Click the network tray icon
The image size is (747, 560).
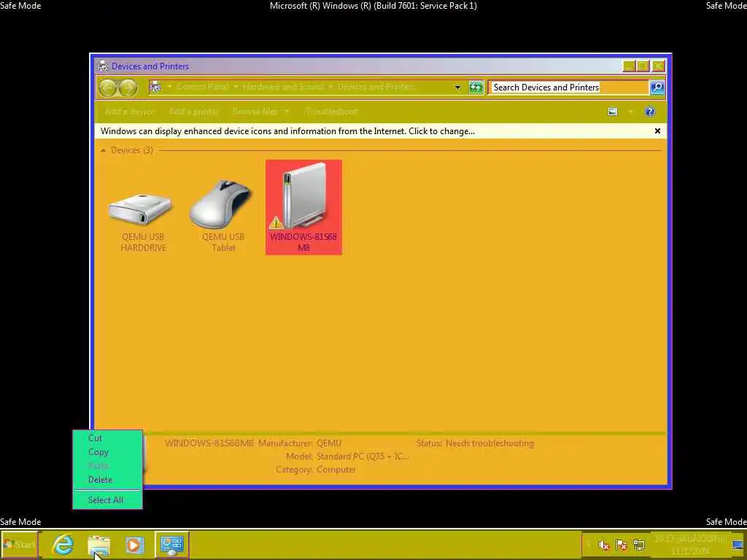639,545
